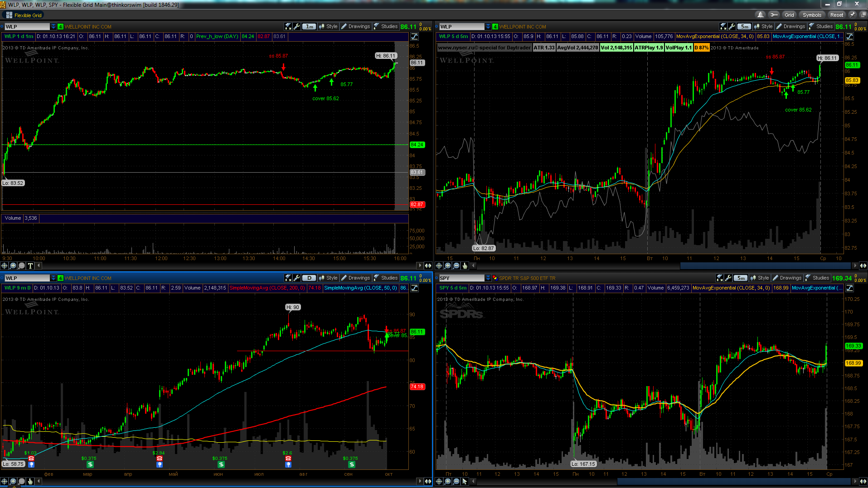Screen dimensions: 868x488
Task: Expand the bottom-left WLP symbol dropdown
Action: [x=53, y=278]
